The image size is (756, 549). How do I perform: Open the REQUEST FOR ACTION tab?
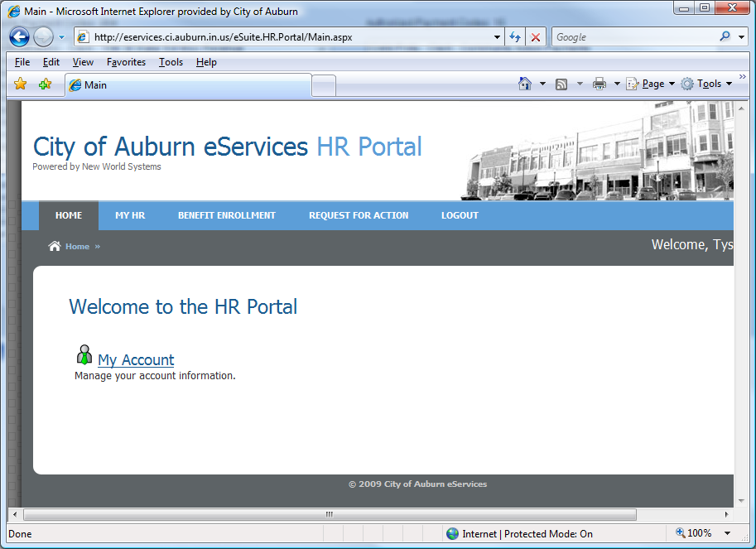pos(359,215)
